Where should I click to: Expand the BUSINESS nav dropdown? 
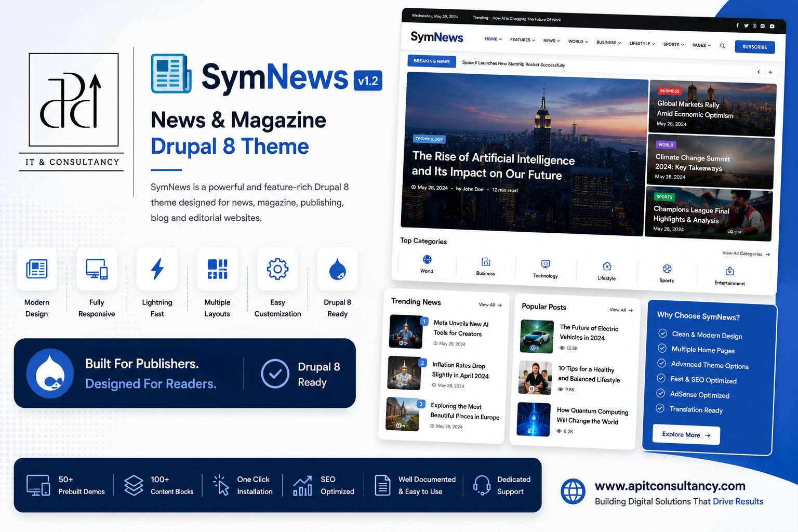pyautogui.click(x=609, y=43)
